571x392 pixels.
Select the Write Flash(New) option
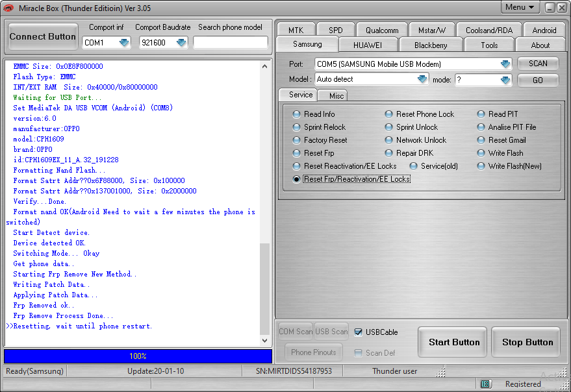pyautogui.click(x=509, y=166)
